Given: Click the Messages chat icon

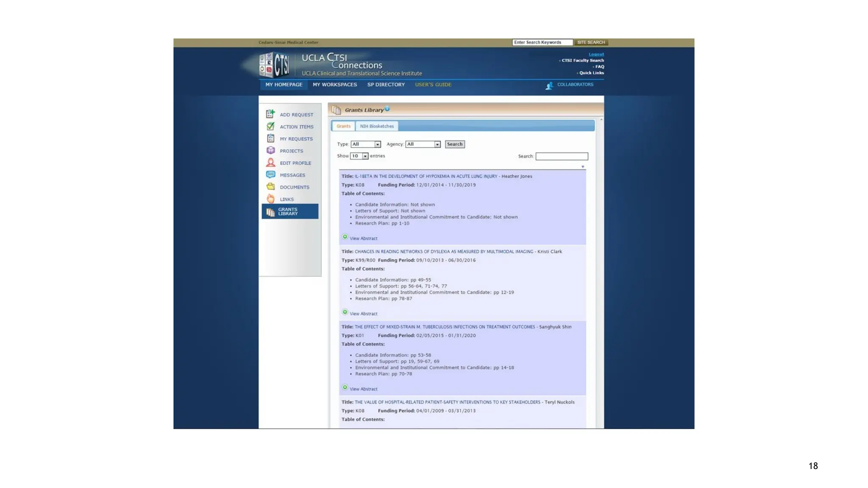Looking at the screenshot, I should tap(270, 175).
